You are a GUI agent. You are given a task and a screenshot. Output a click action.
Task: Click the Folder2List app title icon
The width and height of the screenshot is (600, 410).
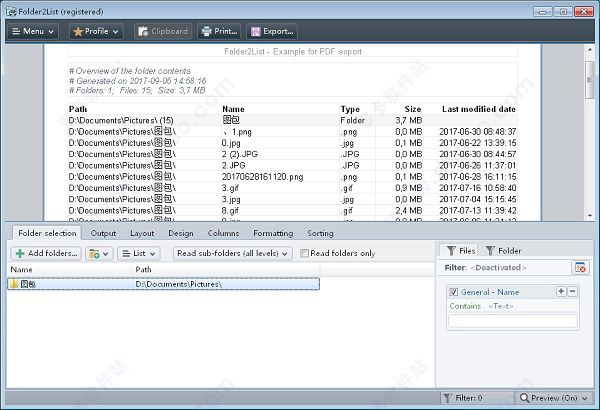click(11, 11)
